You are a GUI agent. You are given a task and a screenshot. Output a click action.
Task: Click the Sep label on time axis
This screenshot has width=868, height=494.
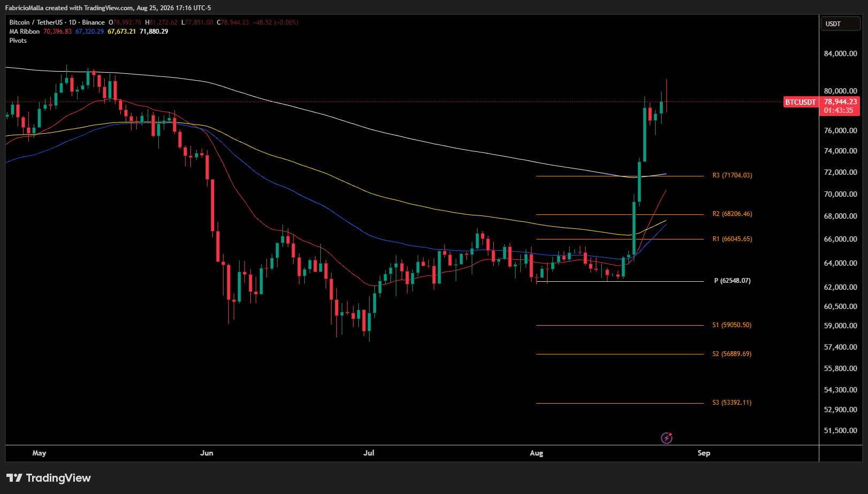click(x=704, y=453)
